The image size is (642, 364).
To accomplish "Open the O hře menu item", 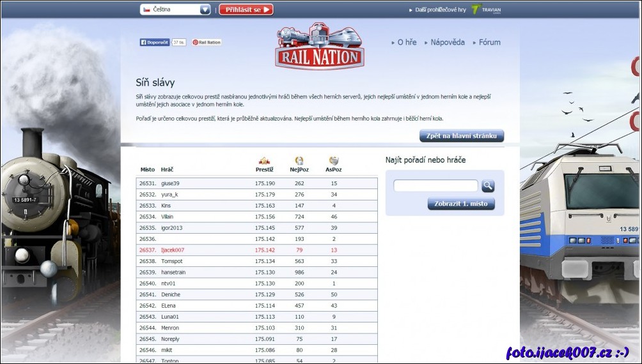I will coord(406,42).
